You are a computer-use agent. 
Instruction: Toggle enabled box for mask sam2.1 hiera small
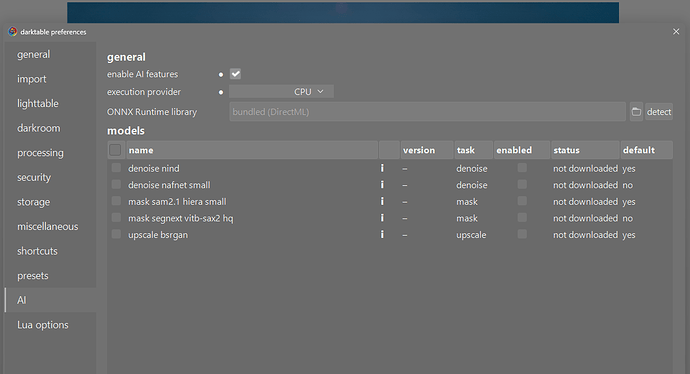point(522,201)
